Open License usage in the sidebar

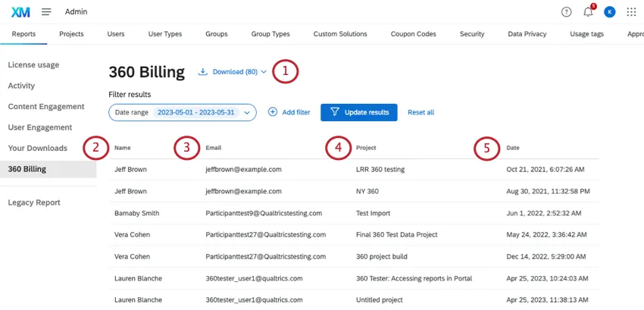point(33,65)
